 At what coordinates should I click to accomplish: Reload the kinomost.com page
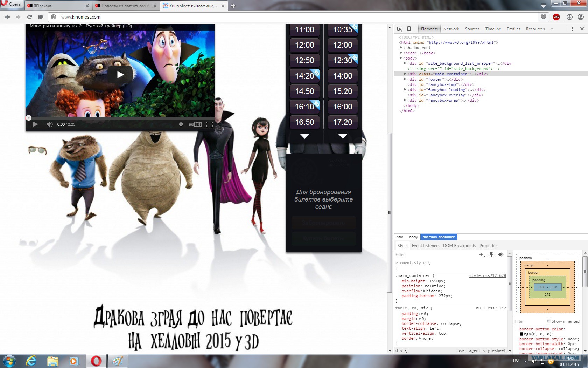point(30,17)
